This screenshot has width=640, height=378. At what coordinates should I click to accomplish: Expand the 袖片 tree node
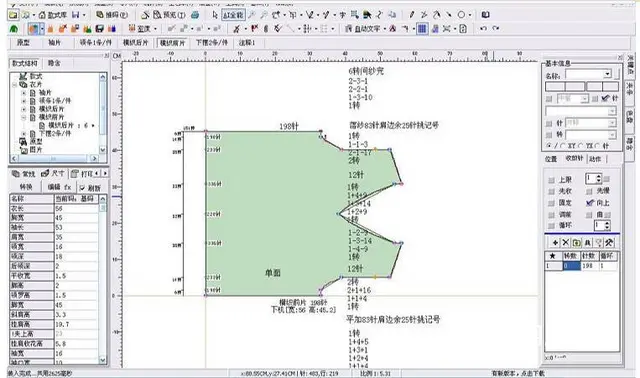click(x=23, y=93)
